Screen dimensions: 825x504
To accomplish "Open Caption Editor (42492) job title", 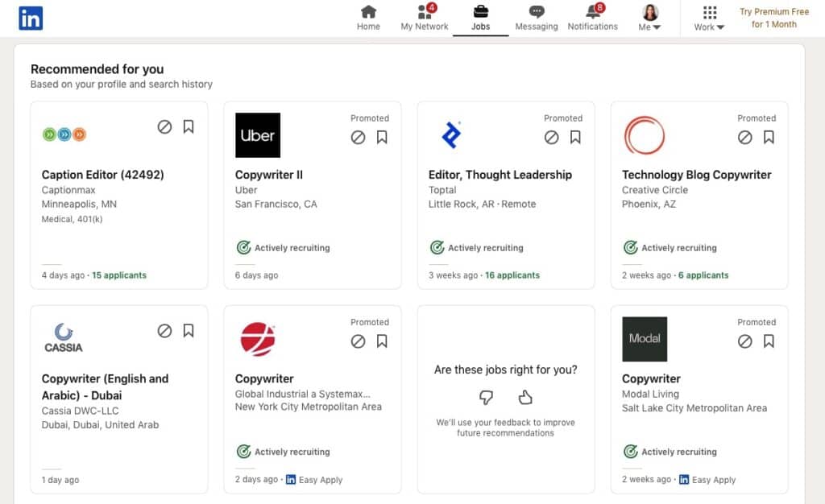I will [102, 175].
